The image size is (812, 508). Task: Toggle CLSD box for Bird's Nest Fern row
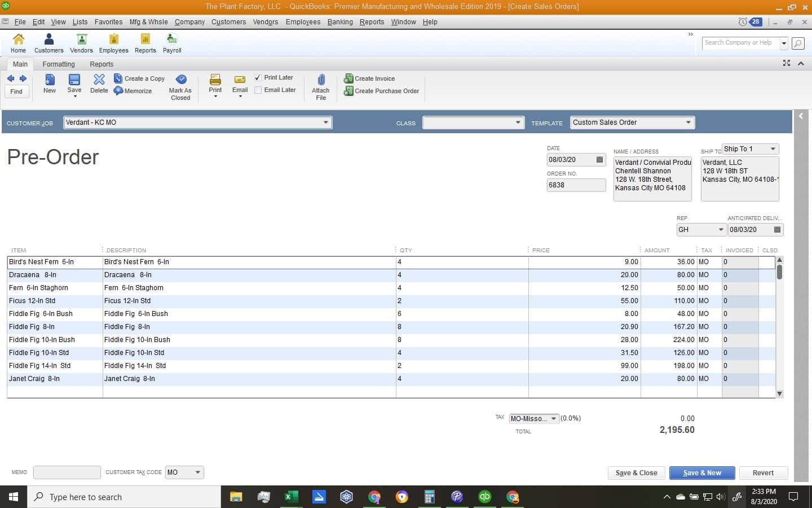coord(767,262)
